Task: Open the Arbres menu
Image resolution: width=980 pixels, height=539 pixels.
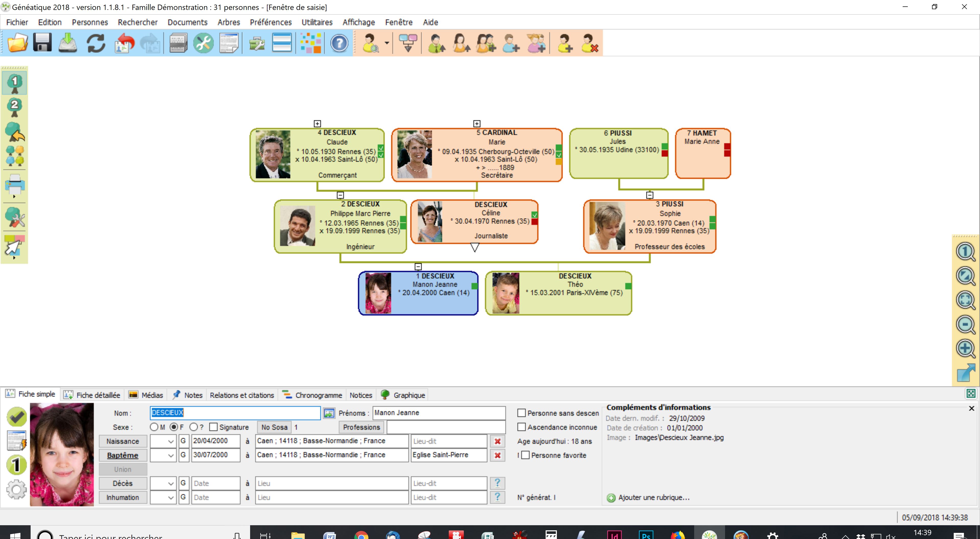Action: click(228, 22)
